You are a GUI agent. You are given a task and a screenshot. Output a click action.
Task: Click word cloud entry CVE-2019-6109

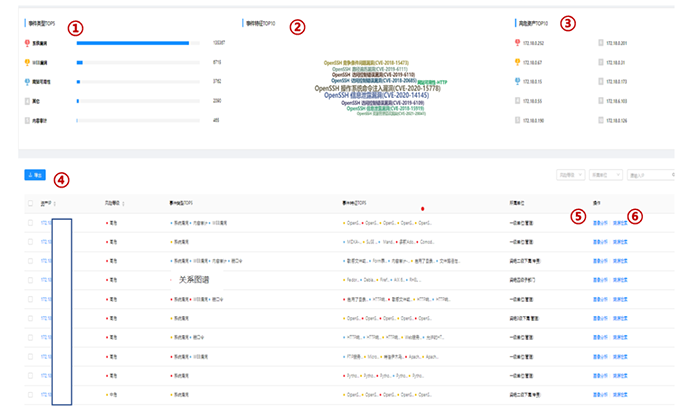click(383, 103)
